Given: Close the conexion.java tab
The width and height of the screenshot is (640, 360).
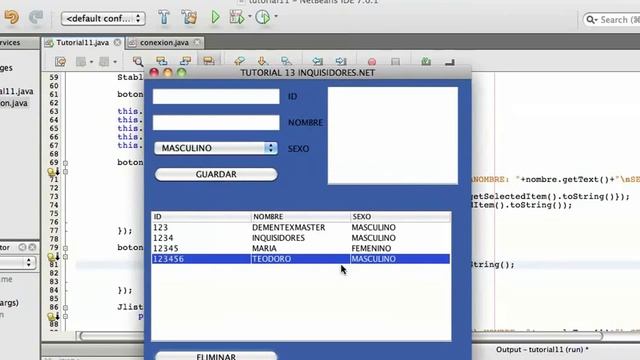Looking at the screenshot, I should 197,42.
